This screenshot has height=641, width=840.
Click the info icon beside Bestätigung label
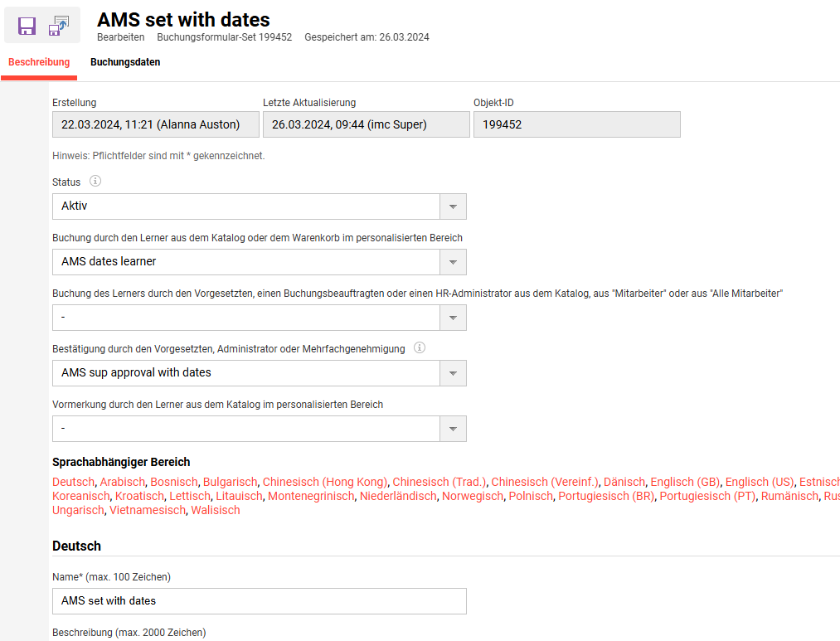pyautogui.click(x=420, y=348)
